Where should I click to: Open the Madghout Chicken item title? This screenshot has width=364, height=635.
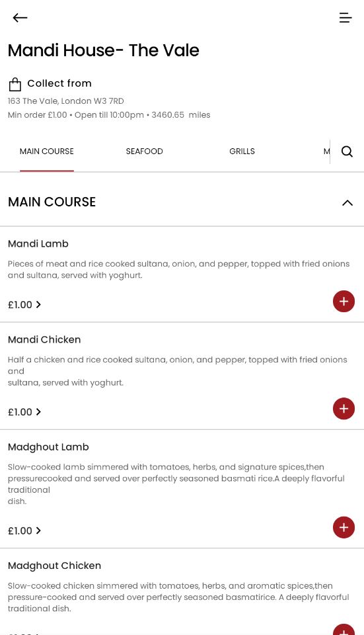[55, 566]
